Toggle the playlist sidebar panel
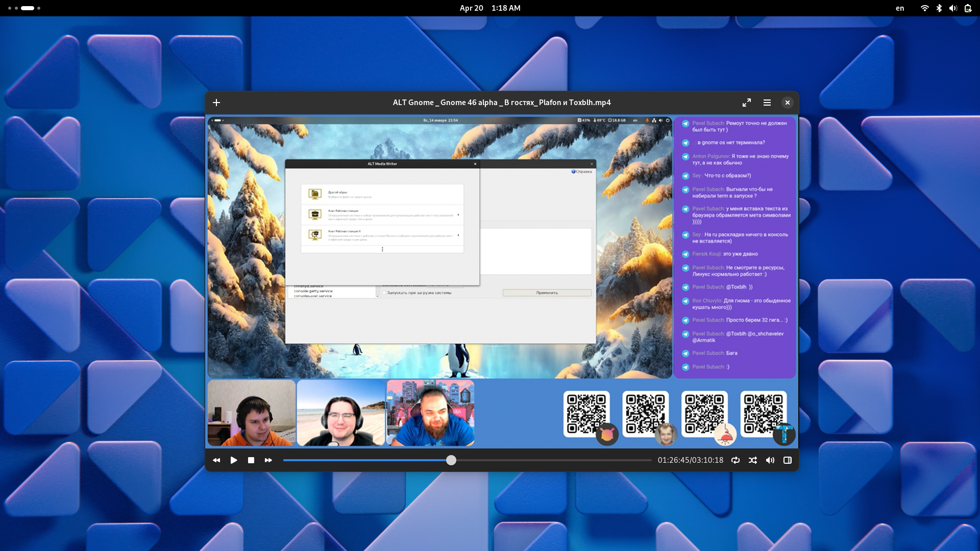This screenshot has width=980, height=551. pos(788,460)
